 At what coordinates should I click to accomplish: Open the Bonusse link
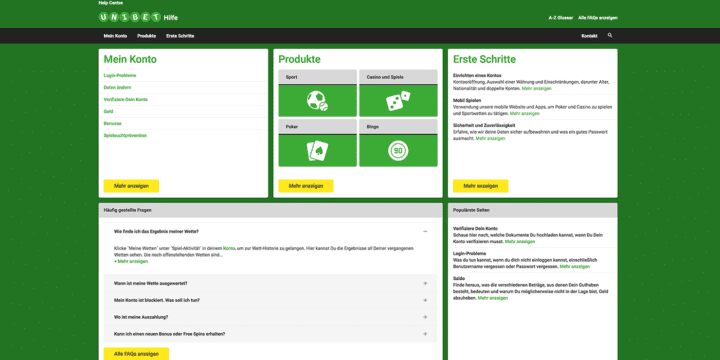click(112, 124)
